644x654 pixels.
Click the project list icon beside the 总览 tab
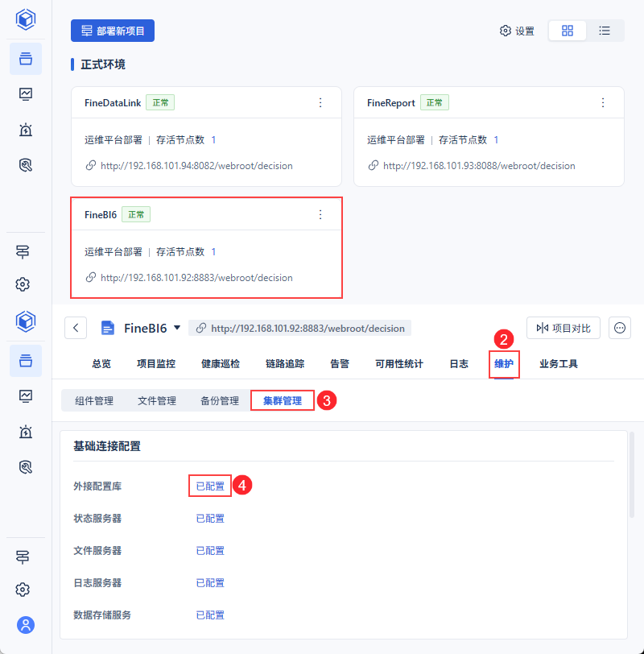pos(26,361)
